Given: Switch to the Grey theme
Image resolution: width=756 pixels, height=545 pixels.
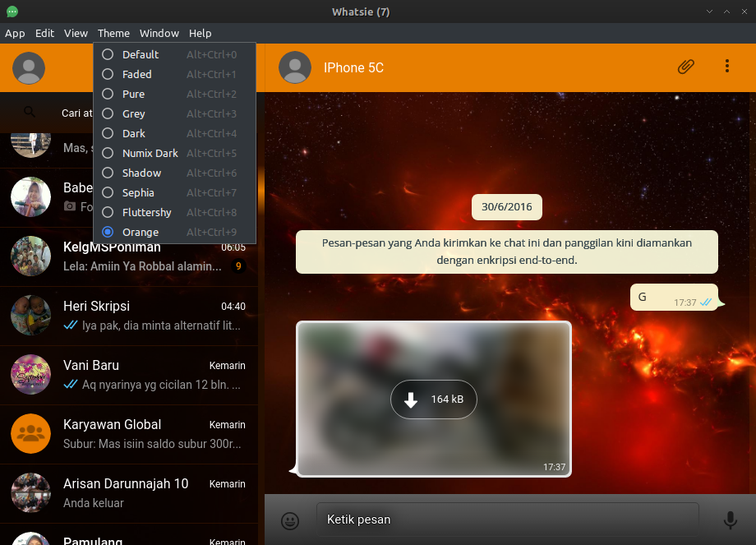Looking at the screenshot, I should click(x=174, y=113).
